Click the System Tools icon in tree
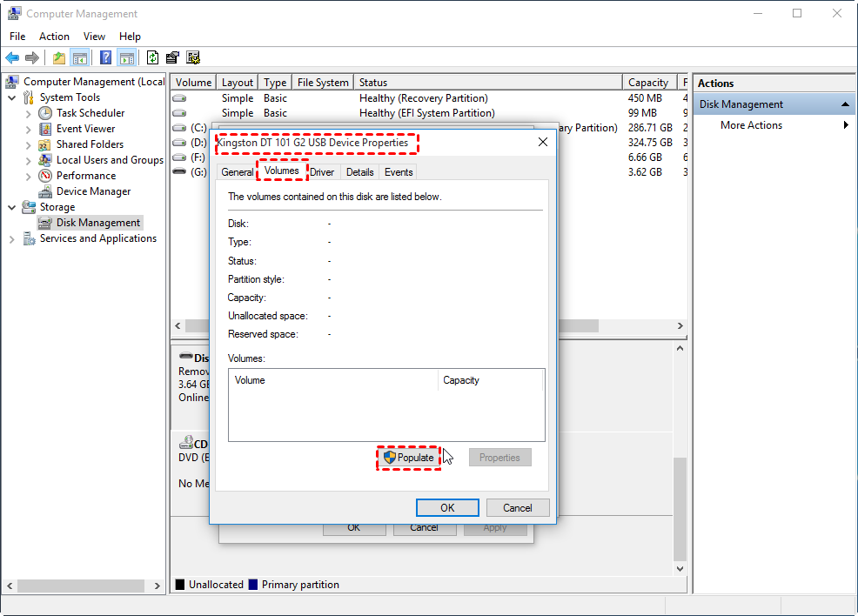Image resolution: width=858 pixels, height=616 pixels. click(x=29, y=98)
